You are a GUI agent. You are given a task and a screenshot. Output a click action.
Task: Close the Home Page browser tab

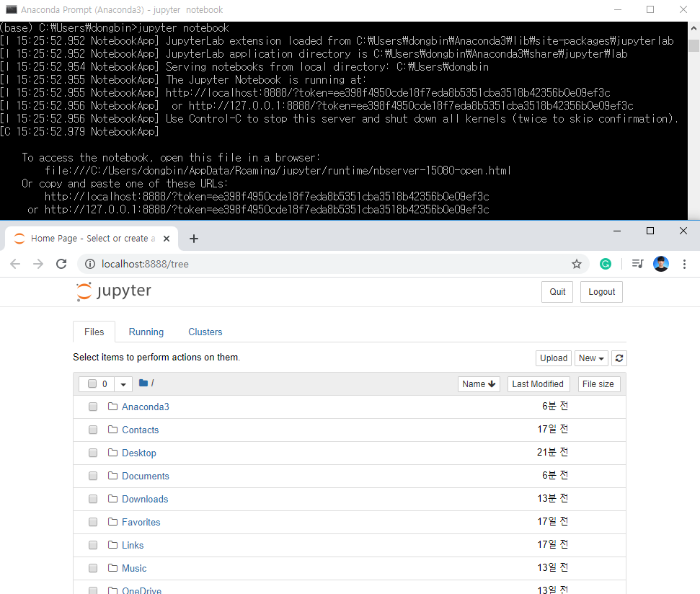pyautogui.click(x=167, y=239)
